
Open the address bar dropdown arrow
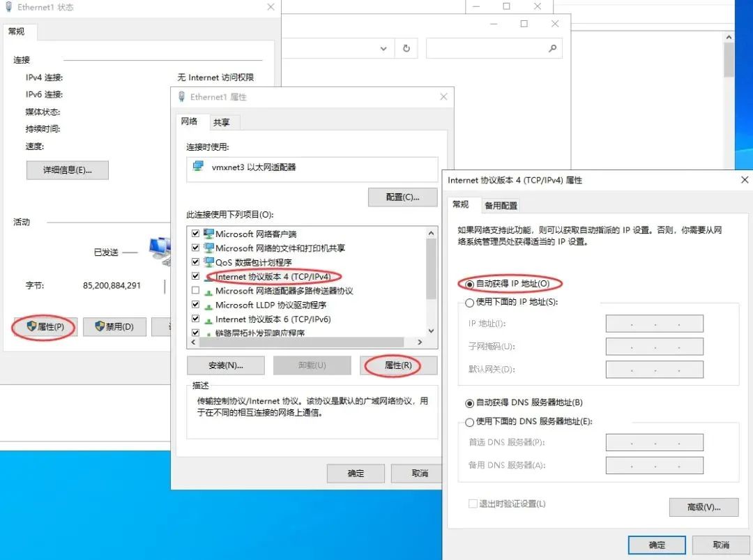pyautogui.click(x=383, y=48)
